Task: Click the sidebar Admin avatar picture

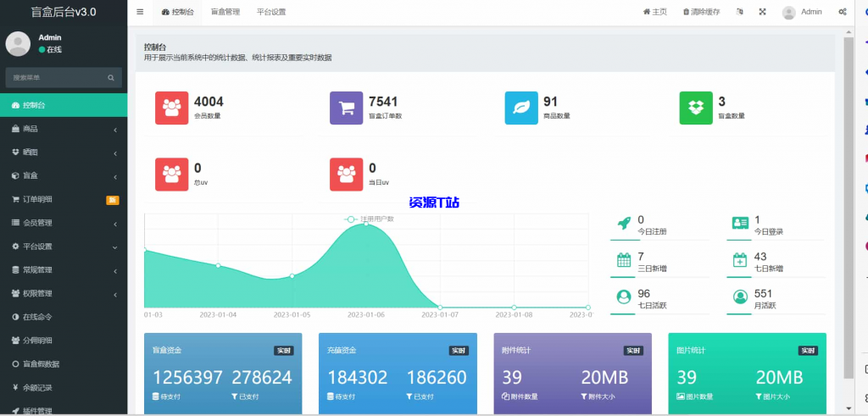Action: coord(18,44)
